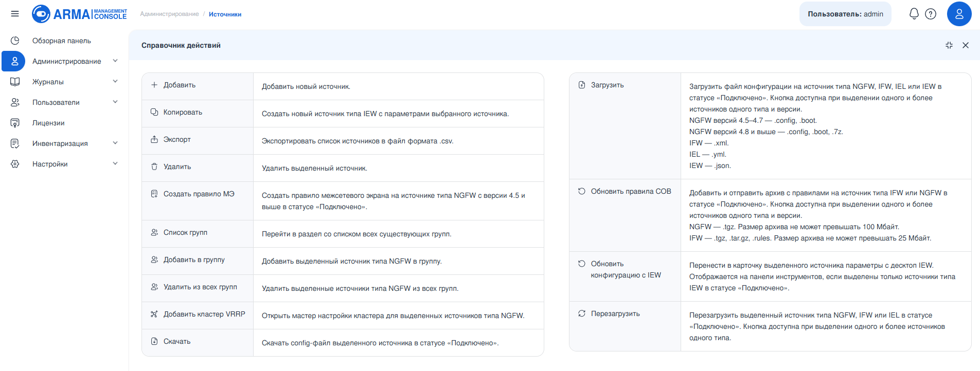This screenshot has height=371, width=980.
Task: Click the upload icon beside Загрузить
Action: tap(582, 85)
